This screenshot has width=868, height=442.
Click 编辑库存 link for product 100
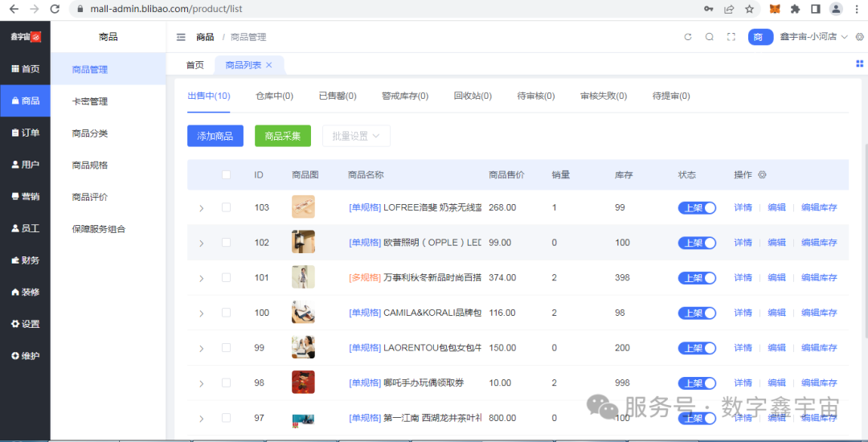819,313
